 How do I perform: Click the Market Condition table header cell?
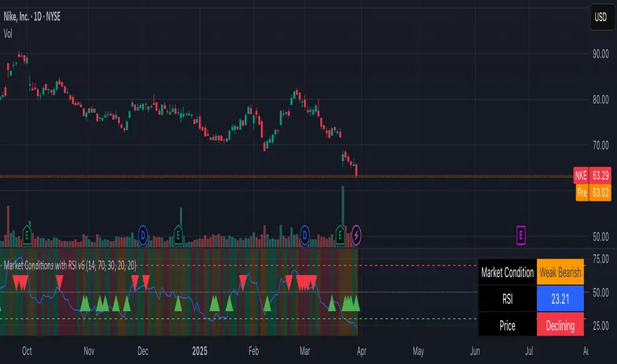click(x=507, y=272)
